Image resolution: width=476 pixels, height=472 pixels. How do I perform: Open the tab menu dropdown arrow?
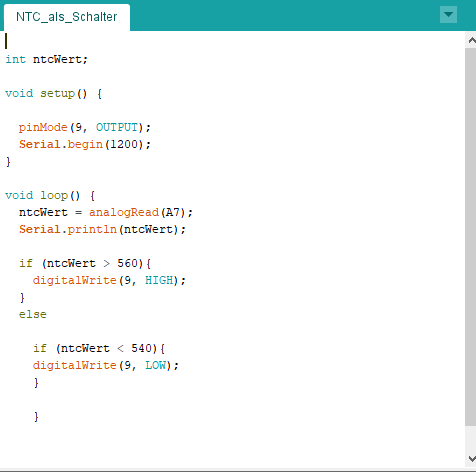[x=448, y=15]
